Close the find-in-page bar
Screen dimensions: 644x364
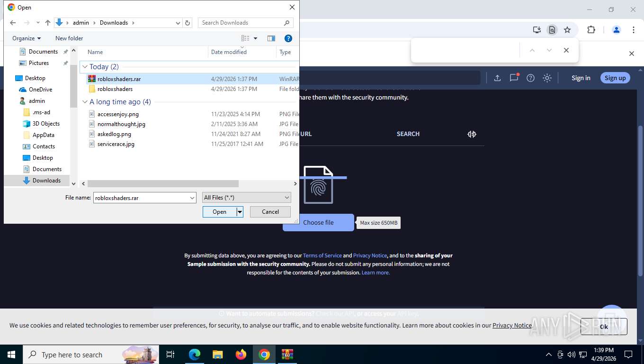(566, 50)
